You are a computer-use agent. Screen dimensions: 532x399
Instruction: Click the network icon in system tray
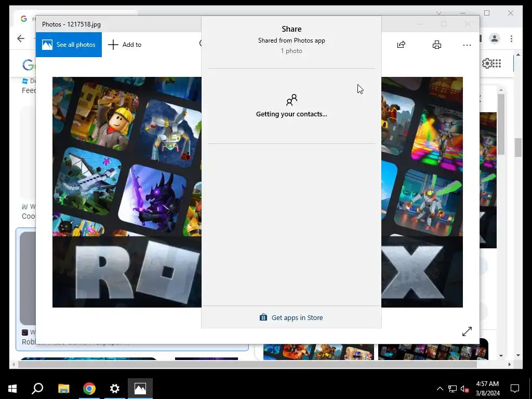click(x=453, y=389)
